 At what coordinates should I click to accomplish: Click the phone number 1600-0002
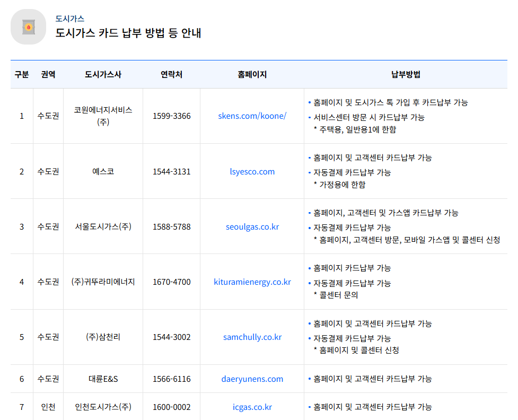[171, 407]
